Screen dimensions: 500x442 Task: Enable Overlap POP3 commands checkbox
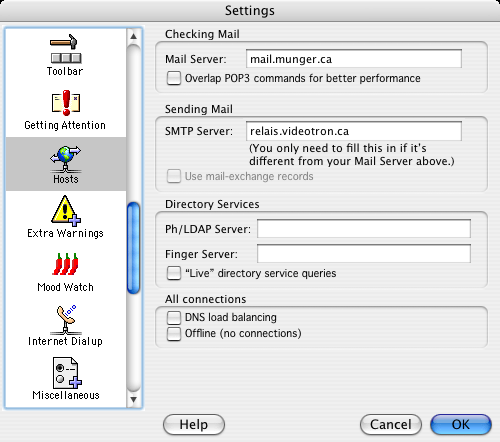[174, 78]
